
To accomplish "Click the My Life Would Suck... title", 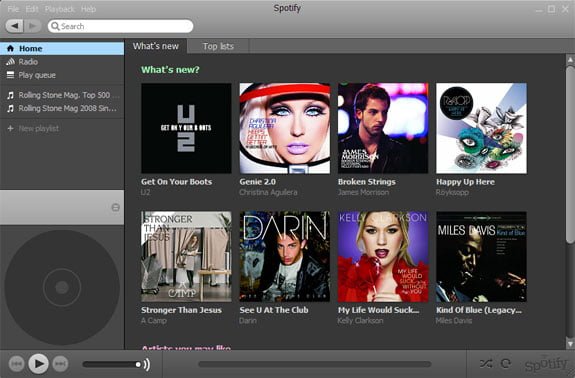I will coord(378,310).
